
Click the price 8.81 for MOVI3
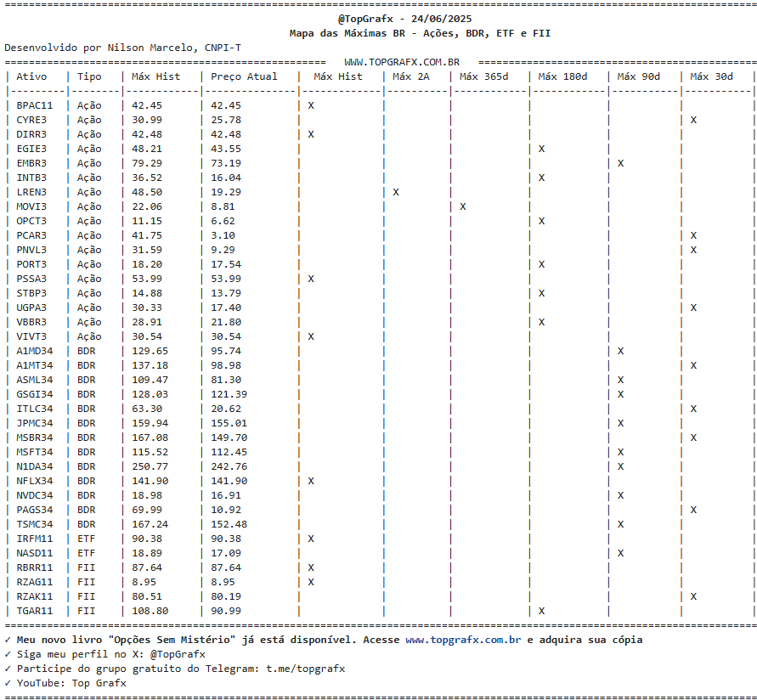pos(223,206)
